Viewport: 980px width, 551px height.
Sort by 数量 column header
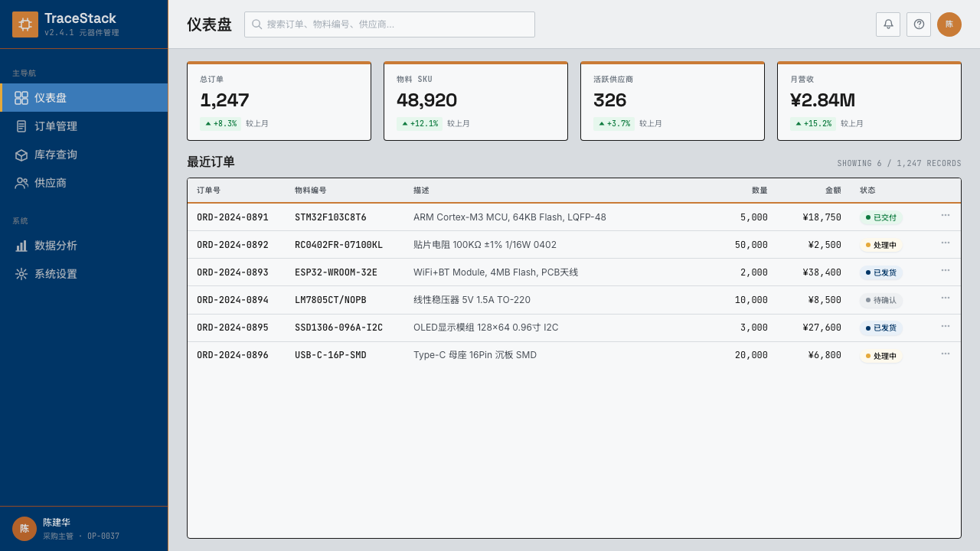[759, 191]
